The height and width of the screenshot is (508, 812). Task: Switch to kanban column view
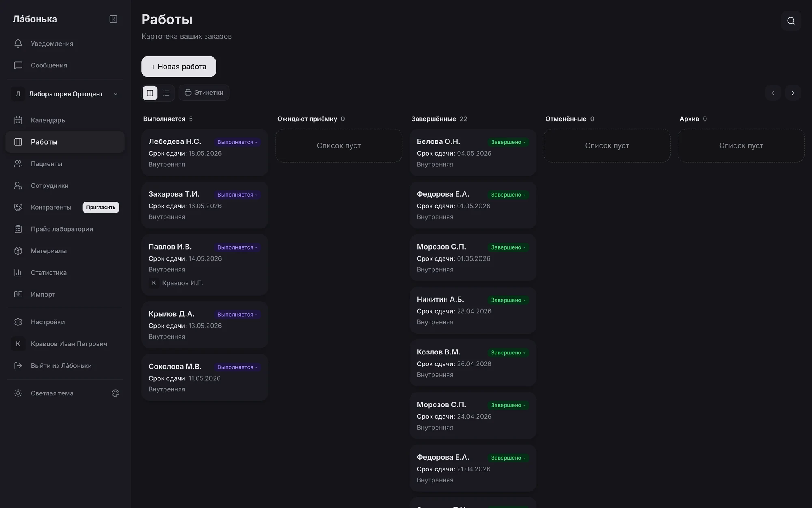tap(150, 93)
